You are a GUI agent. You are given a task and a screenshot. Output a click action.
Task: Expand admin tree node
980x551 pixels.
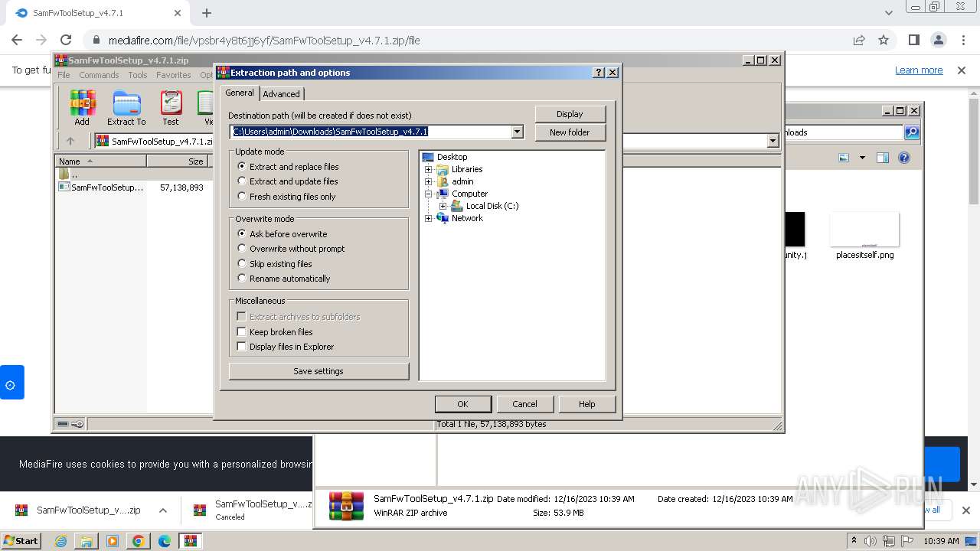tap(429, 181)
